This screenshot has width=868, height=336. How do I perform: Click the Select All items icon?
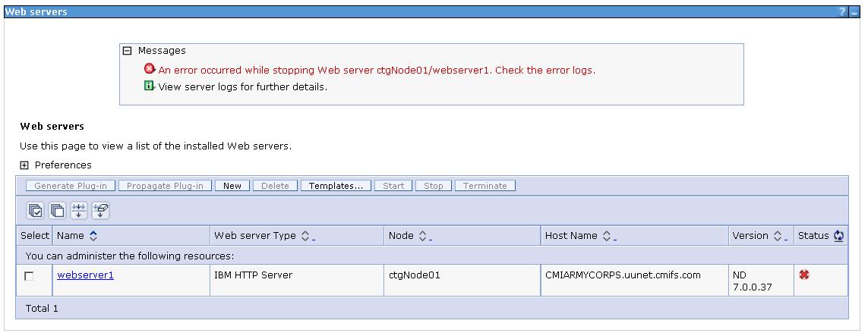click(35, 210)
